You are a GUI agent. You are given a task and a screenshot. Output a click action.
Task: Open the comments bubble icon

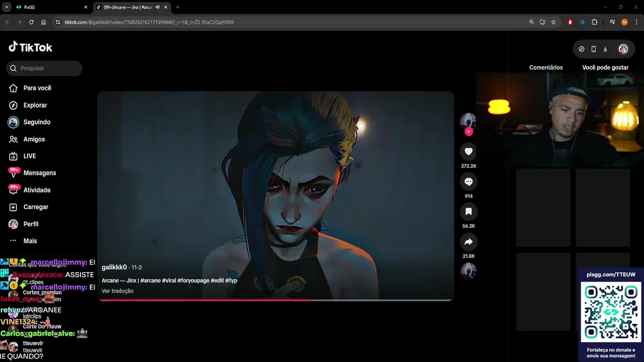coord(468,182)
